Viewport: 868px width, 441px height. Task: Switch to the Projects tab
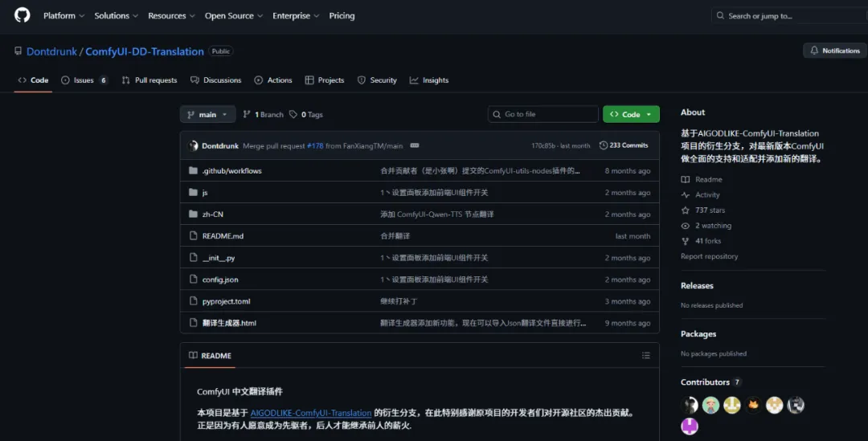(x=325, y=80)
